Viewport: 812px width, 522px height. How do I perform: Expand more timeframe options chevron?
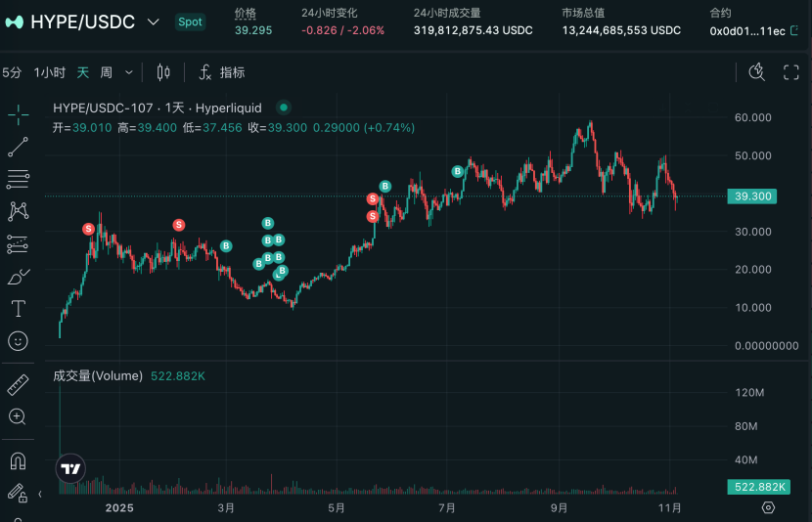pyautogui.click(x=129, y=73)
